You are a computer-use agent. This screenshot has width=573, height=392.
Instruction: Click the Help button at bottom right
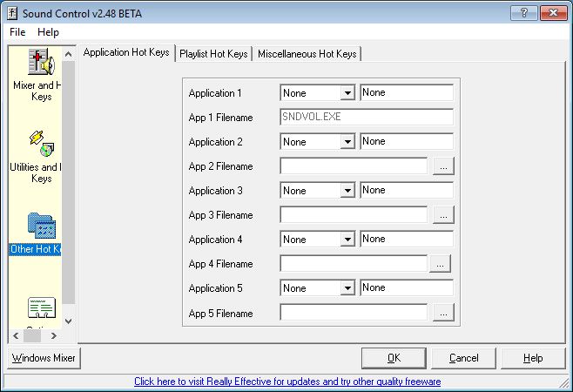click(x=533, y=358)
